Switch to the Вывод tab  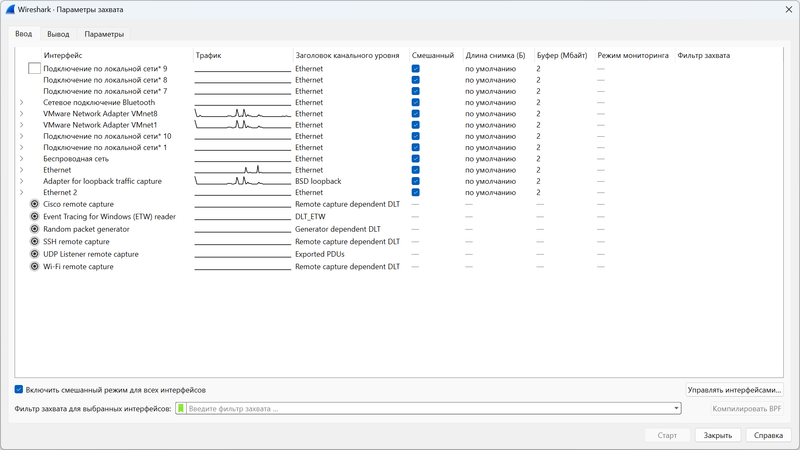58,34
